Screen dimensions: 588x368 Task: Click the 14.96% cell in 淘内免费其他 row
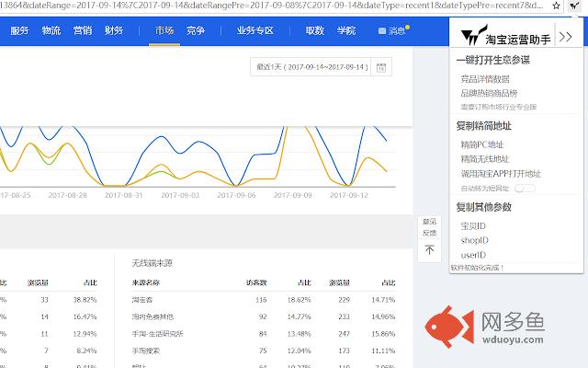point(383,316)
